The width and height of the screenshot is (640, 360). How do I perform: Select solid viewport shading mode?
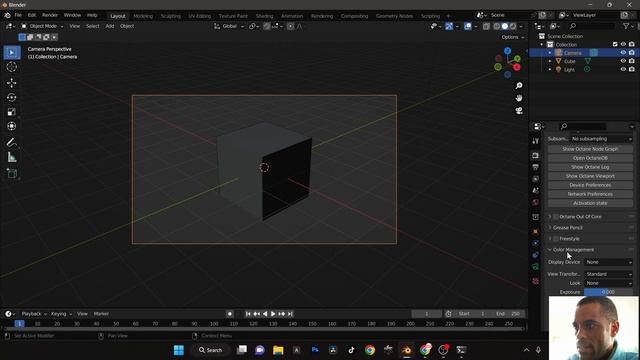[x=504, y=26]
